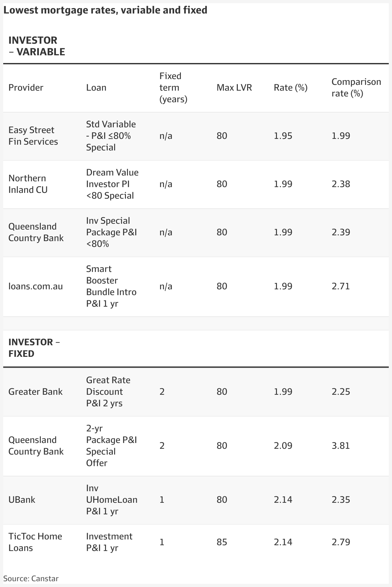The image size is (392, 587).
Task: Click the Fixed term (years) header
Action: pyautogui.click(x=173, y=88)
